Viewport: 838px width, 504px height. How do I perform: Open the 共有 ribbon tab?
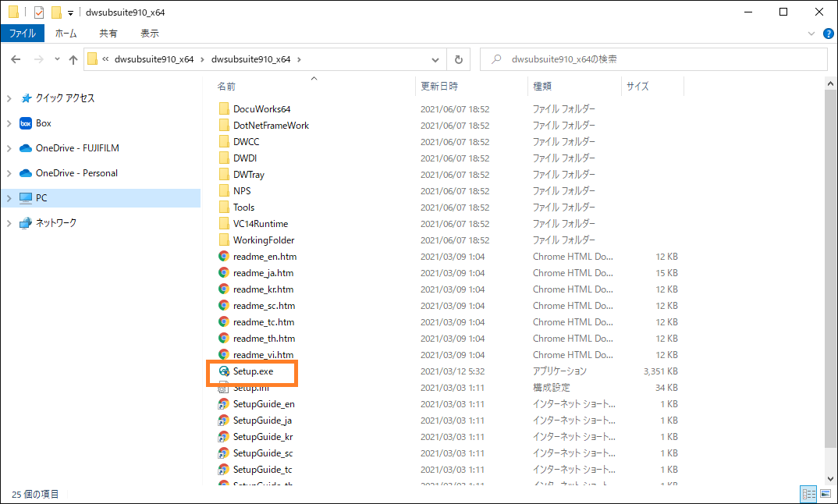click(x=108, y=33)
